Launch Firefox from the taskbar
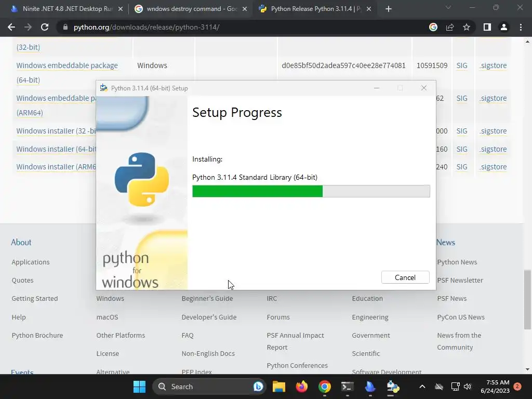Viewport: 532px width, 399px height. point(302,387)
